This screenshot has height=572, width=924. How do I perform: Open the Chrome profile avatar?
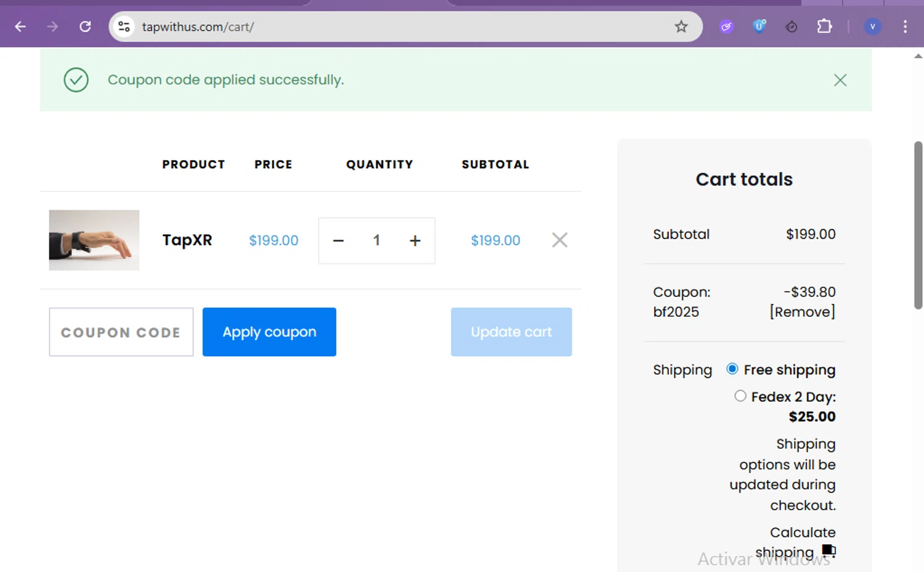click(x=872, y=27)
